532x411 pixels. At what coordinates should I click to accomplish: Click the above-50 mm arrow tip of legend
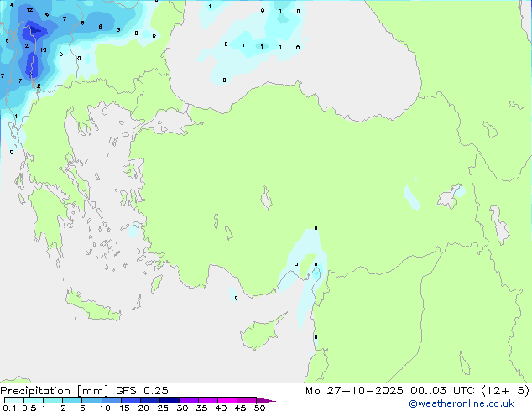tap(266, 400)
